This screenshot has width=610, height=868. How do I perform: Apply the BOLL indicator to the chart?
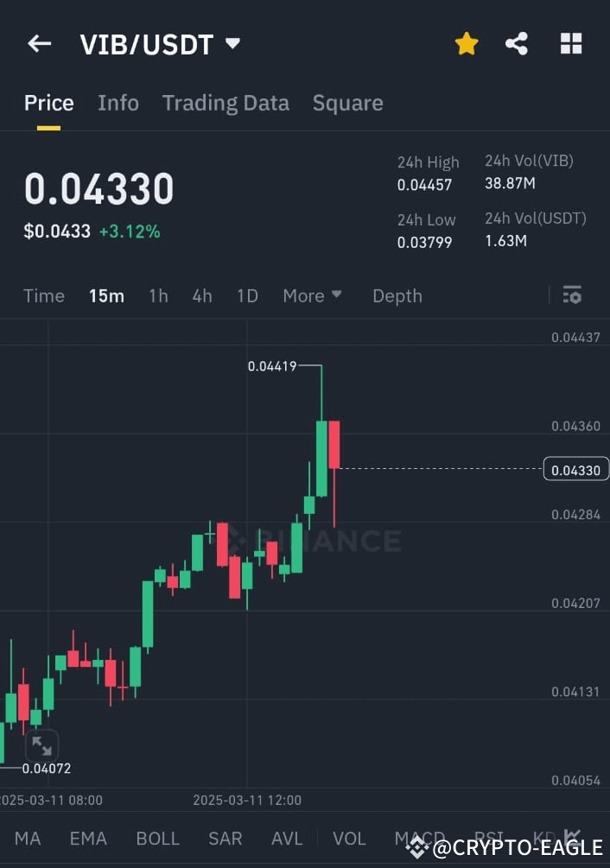coord(158,838)
